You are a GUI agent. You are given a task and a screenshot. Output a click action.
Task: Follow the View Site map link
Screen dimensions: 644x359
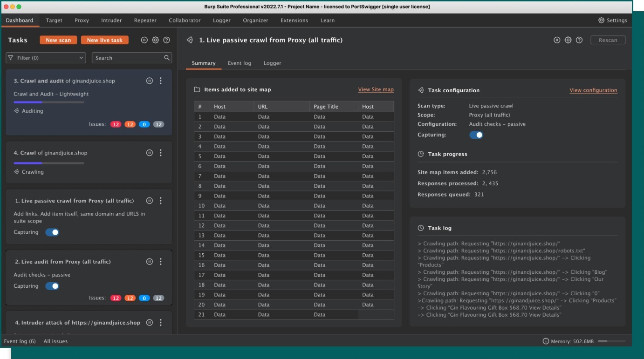(376, 89)
